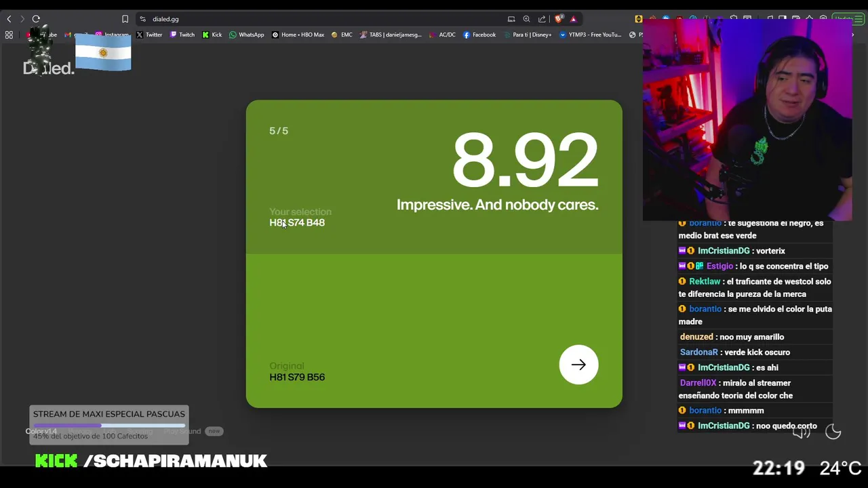
Task: Click the yellow extension icon in the toolbar
Action: [639, 19]
